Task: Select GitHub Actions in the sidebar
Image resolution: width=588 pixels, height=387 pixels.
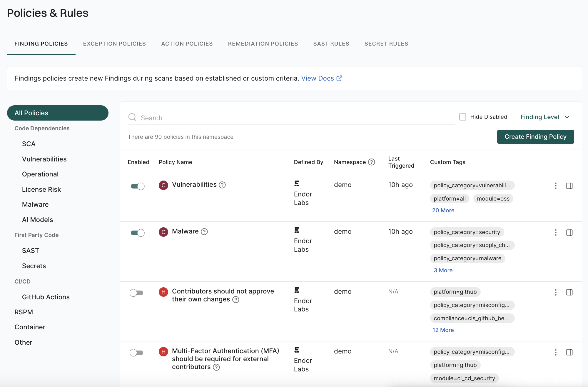Action: [46, 297]
